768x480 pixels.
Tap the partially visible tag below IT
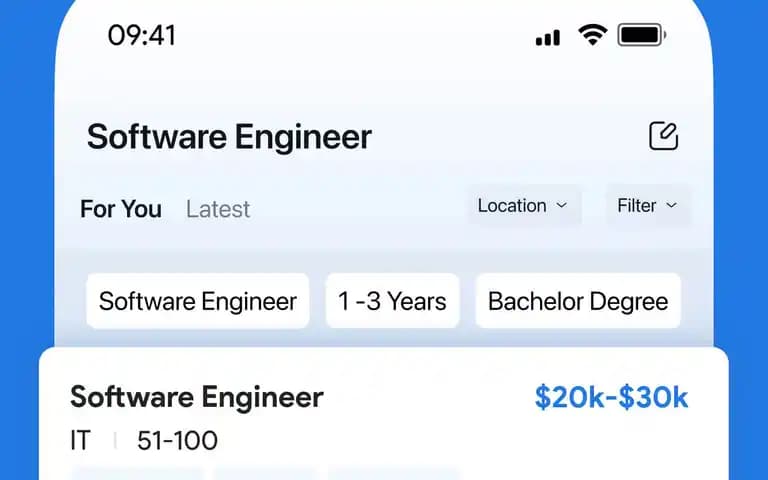click(137, 474)
